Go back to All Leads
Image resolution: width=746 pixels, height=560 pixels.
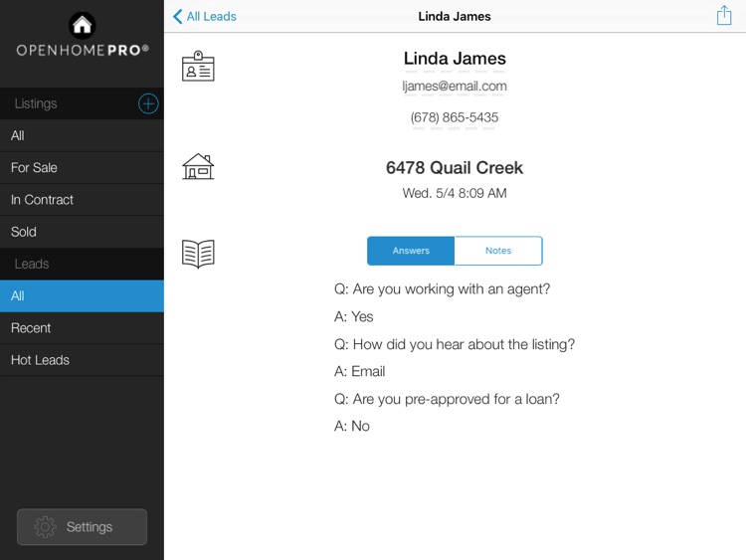(205, 16)
